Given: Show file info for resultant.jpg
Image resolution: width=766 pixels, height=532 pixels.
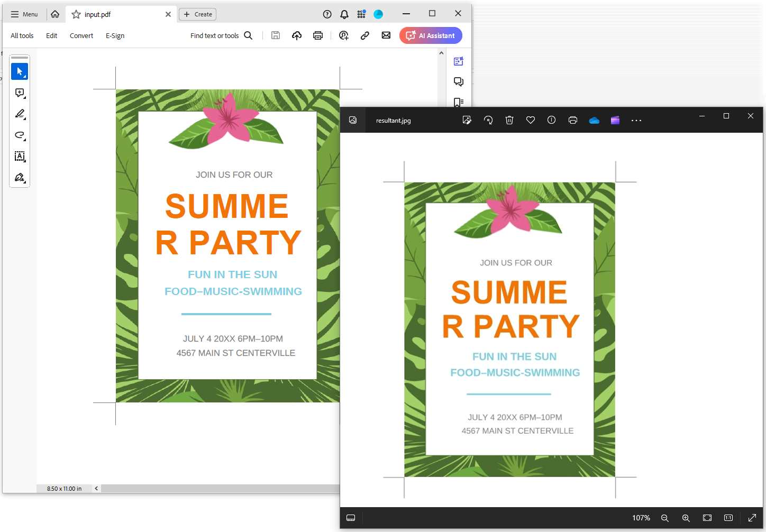Looking at the screenshot, I should pos(552,120).
